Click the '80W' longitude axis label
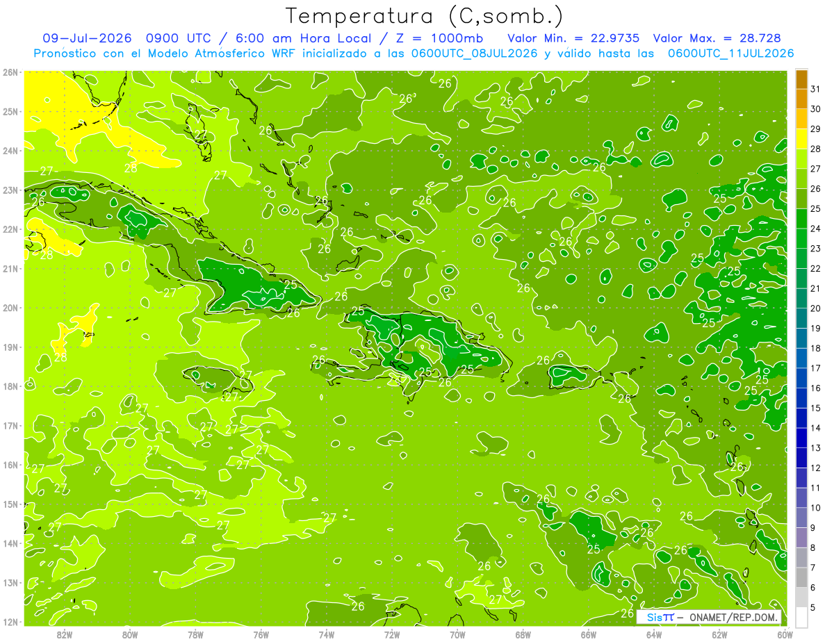Viewport: 834px width, 644px height. [x=130, y=634]
